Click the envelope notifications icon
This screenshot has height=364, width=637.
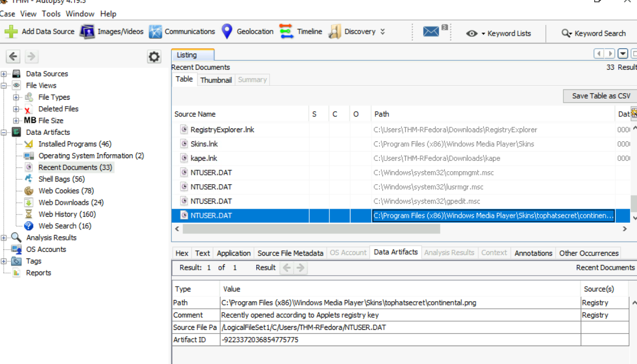pyautogui.click(x=431, y=32)
